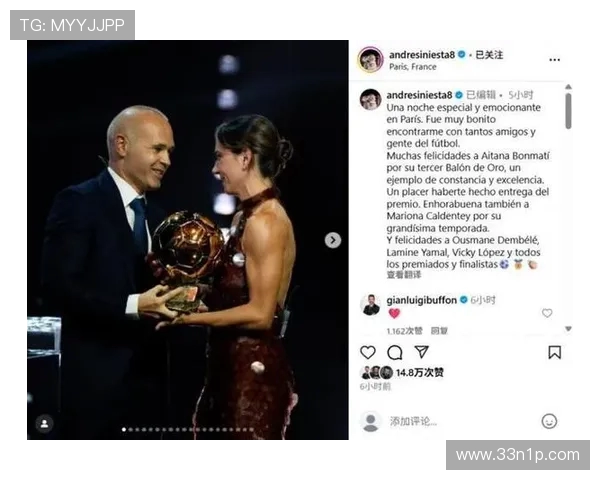Save post with bookmark icon
Image resolution: width=600 pixels, height=480 pixels.
554,353
